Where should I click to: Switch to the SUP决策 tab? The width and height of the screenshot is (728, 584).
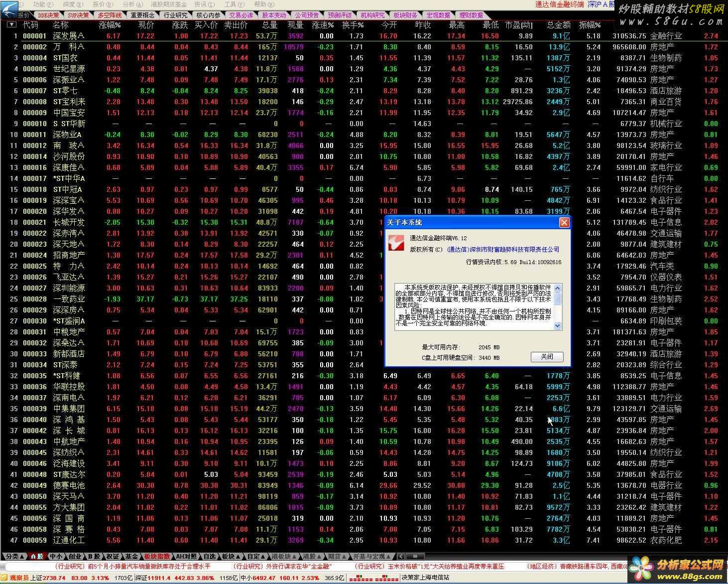pyautogui.click(x=78, y=15)
